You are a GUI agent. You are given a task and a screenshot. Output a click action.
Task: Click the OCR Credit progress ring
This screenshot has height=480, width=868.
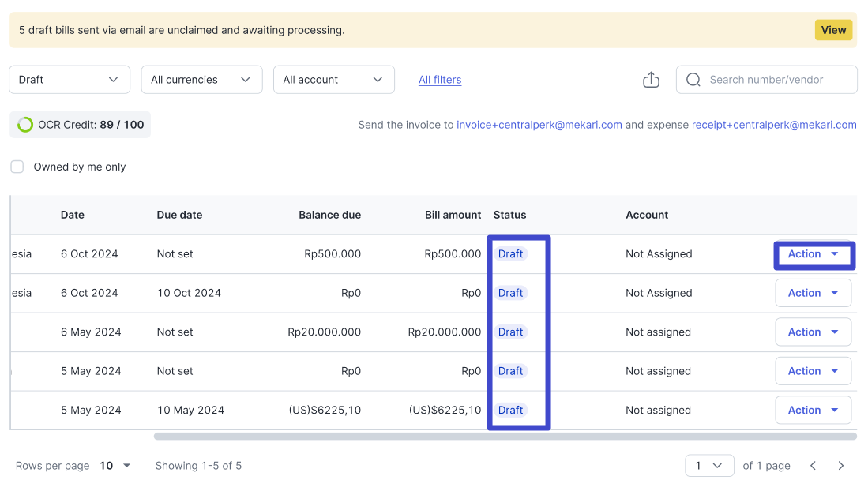click(25, 125)
